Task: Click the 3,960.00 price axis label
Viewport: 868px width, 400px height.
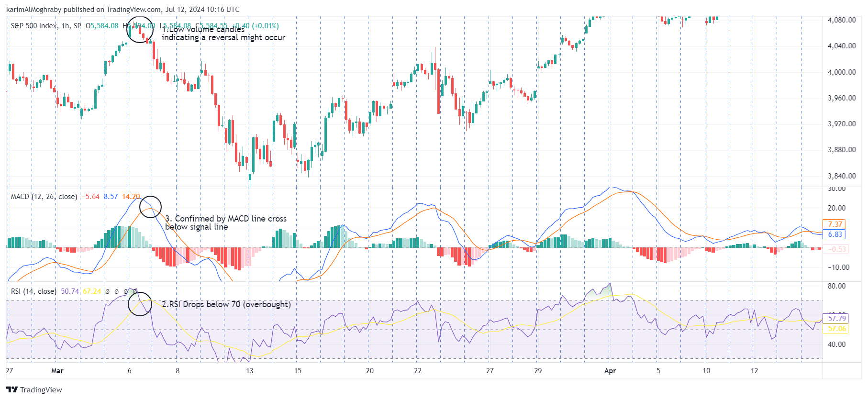Action: 842,98
